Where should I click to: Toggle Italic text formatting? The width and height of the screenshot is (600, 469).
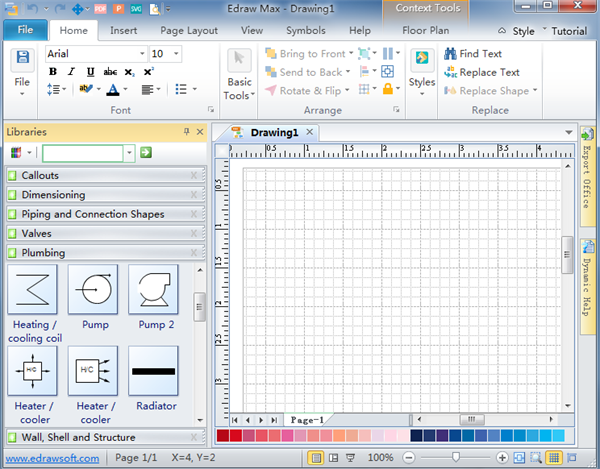[72, 72]
